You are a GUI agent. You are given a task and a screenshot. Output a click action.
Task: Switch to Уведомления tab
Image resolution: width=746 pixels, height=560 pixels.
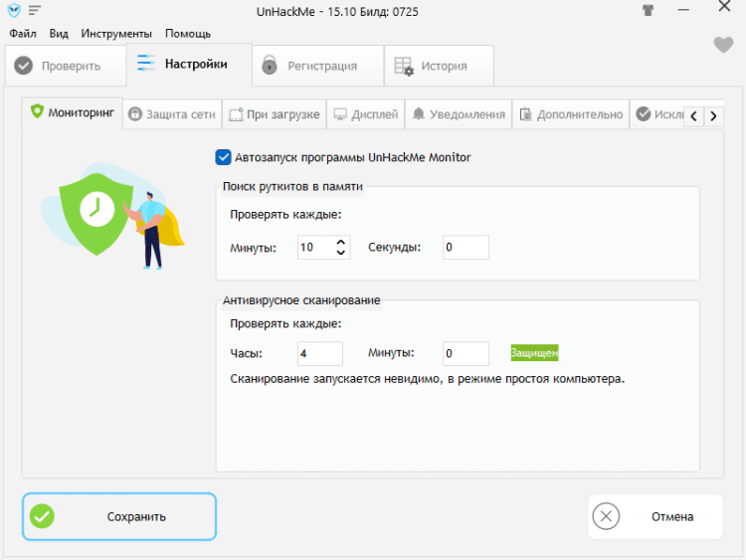point(459,114)
